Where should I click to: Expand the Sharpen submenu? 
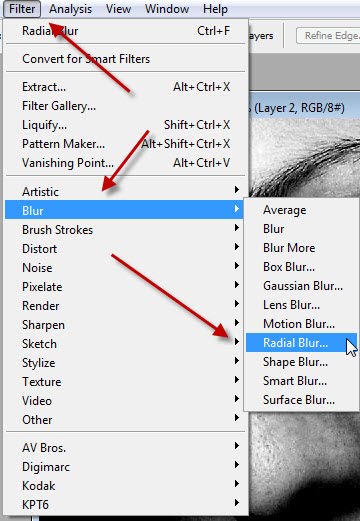pyautogui.click(x=126, y=325)
